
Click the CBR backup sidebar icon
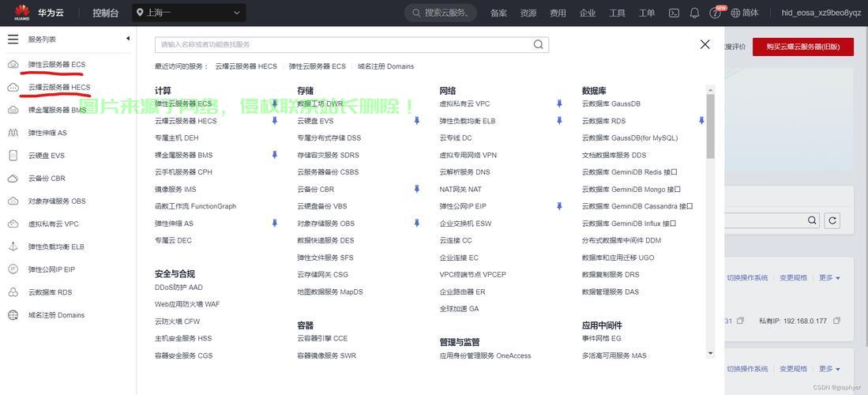pos(13,179)
